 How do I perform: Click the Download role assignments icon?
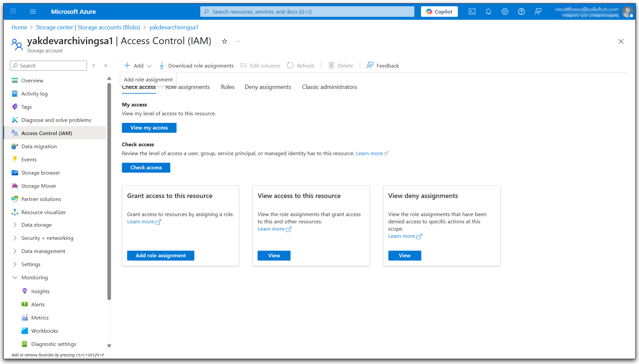click(x=162, y=66)
